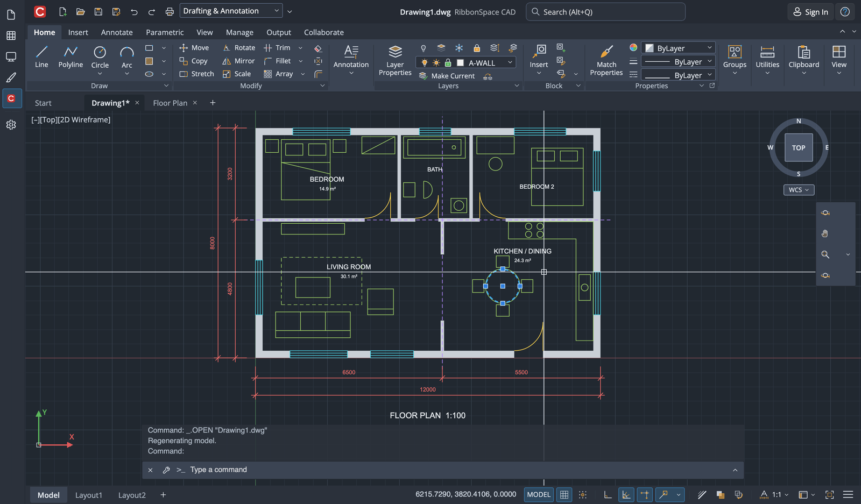Viewport: 861px width, 504px height.
Task: Select the Rotate tool
Action: (239, 48)
